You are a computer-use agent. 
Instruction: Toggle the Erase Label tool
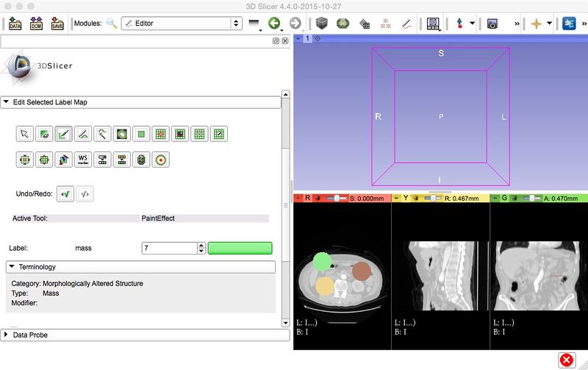coord(44,134)
